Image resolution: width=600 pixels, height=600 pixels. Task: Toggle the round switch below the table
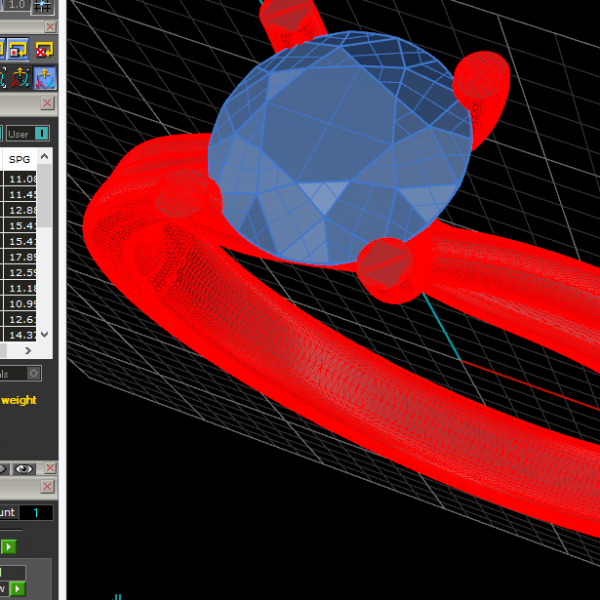point(33,373)
